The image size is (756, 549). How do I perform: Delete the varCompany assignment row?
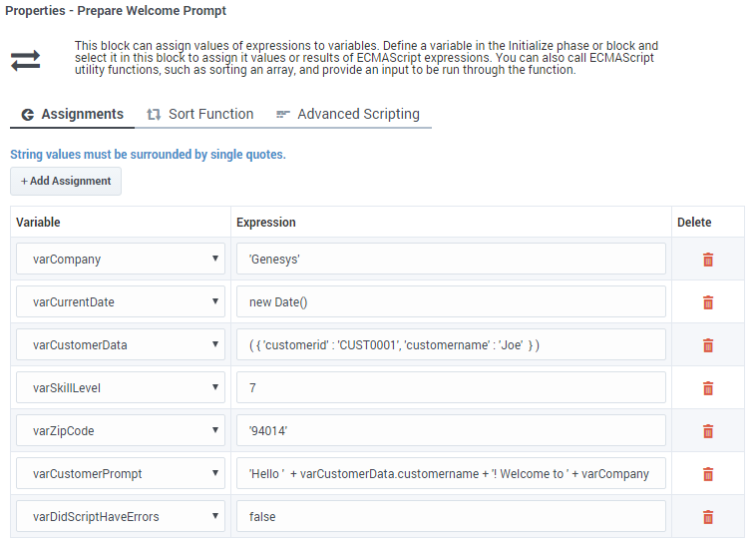point(708,260)
